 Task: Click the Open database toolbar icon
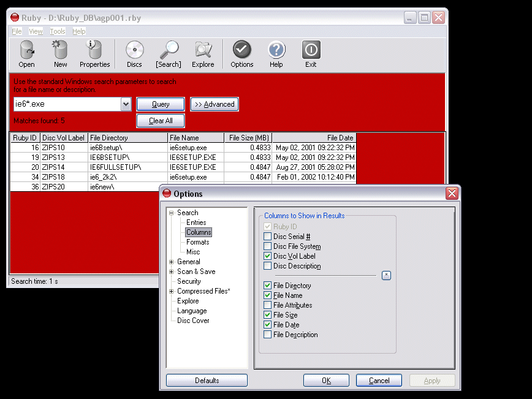[26, 50]
